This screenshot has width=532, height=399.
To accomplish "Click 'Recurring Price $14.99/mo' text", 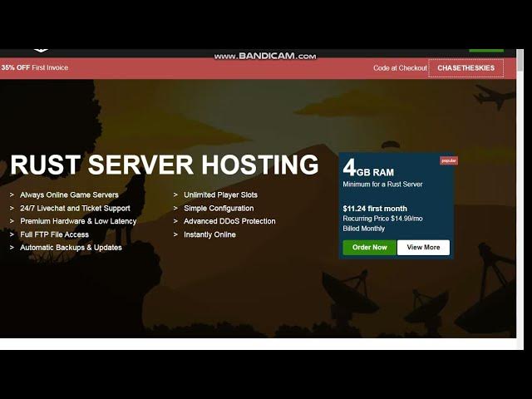I will [382, 219].
